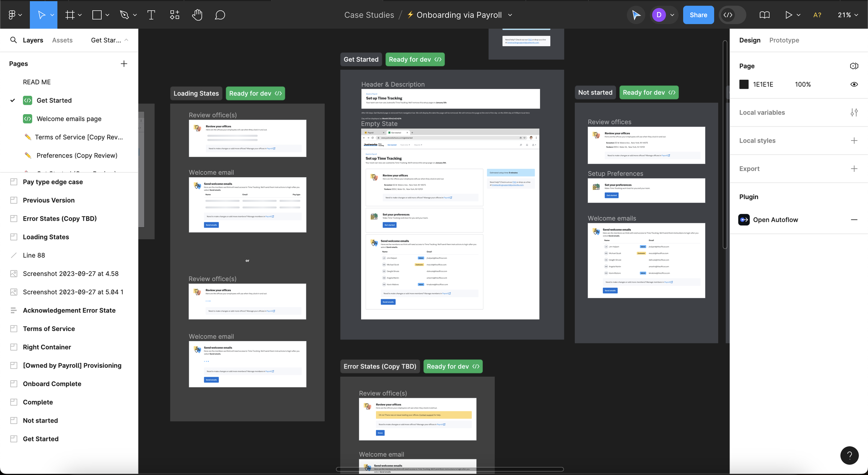Select the Hand tool

[x=197, y=15]
